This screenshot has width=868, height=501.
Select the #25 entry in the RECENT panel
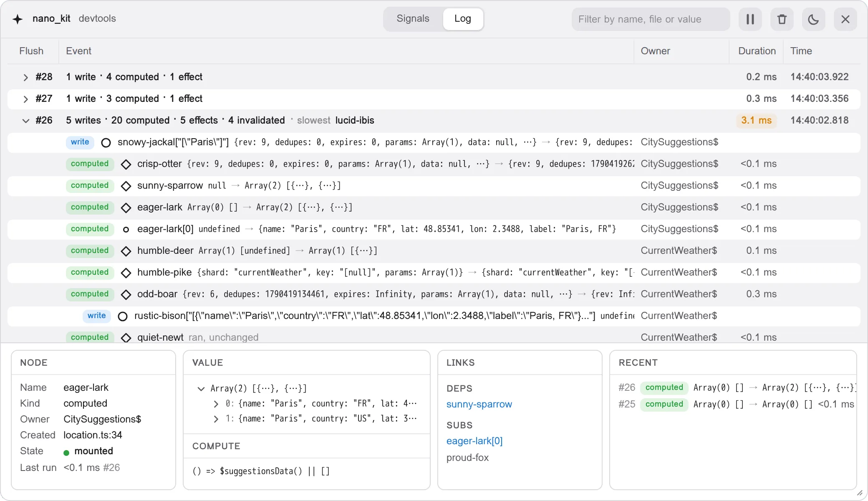pos(737,404)
